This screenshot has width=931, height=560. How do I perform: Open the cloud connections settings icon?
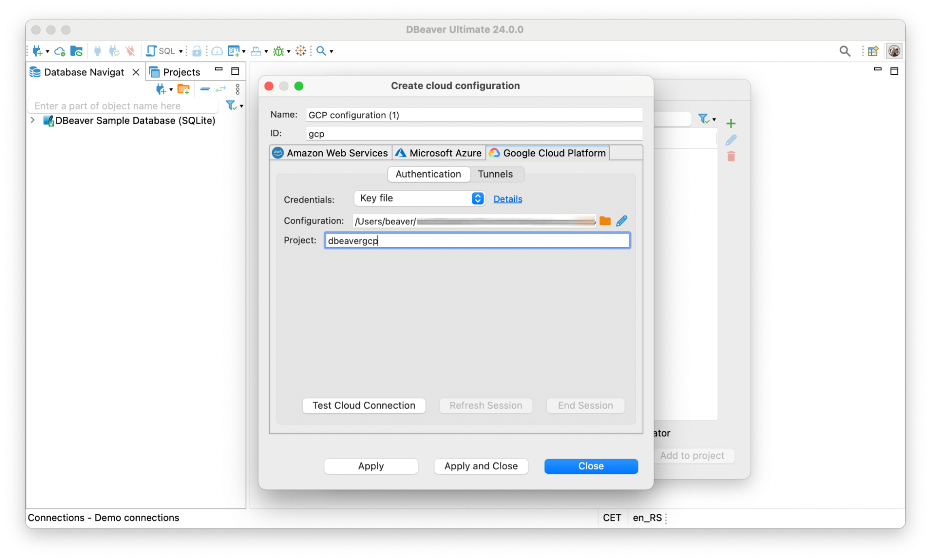coord(60,51)
